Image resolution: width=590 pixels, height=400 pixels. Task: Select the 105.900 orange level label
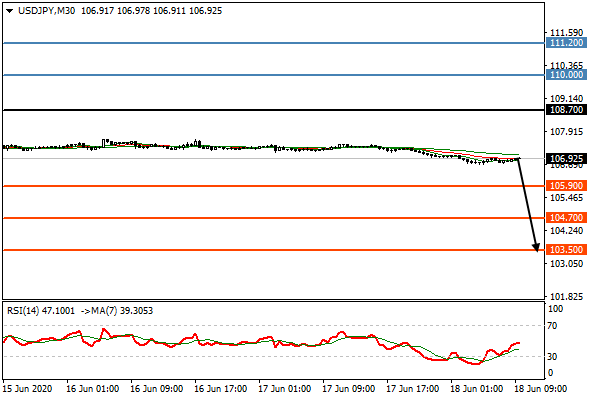point(566,186)
